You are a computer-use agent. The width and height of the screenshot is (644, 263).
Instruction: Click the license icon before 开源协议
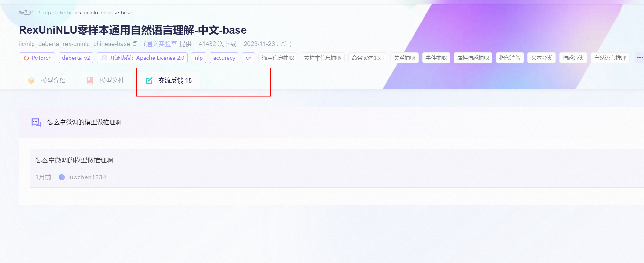click(104, 58)
